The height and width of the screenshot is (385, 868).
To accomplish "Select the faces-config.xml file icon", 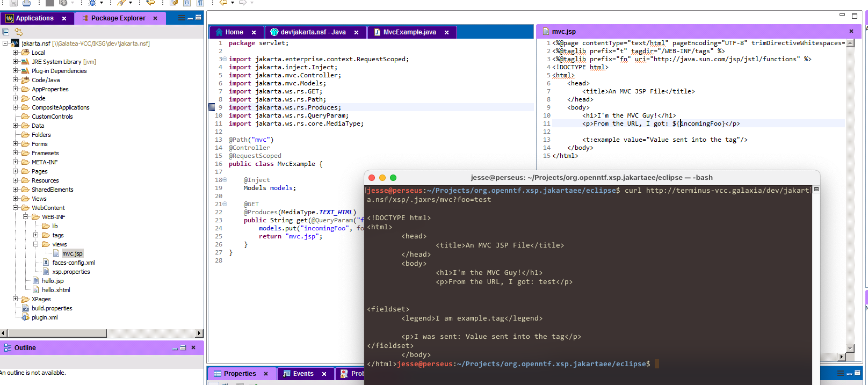I will [x=46, y=263].
